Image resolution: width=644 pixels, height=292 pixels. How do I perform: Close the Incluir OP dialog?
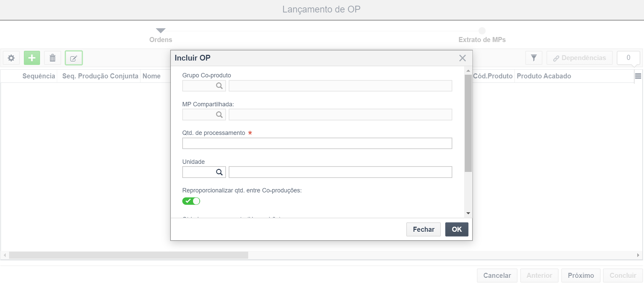point(462,58)
